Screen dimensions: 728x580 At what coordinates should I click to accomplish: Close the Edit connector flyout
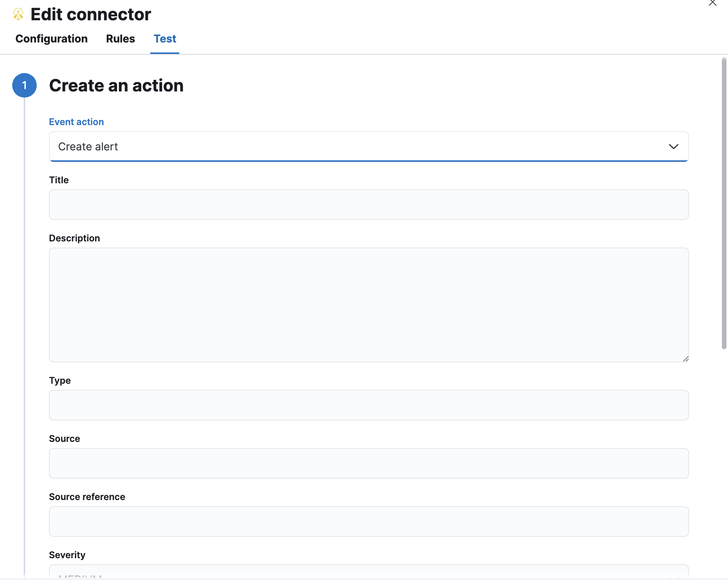point(712,3)
